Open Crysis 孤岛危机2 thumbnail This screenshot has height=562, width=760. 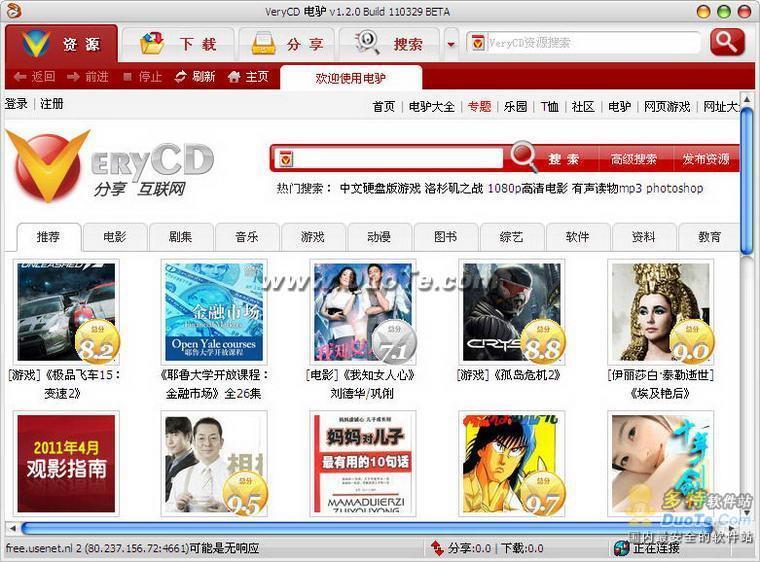point(511,312)
